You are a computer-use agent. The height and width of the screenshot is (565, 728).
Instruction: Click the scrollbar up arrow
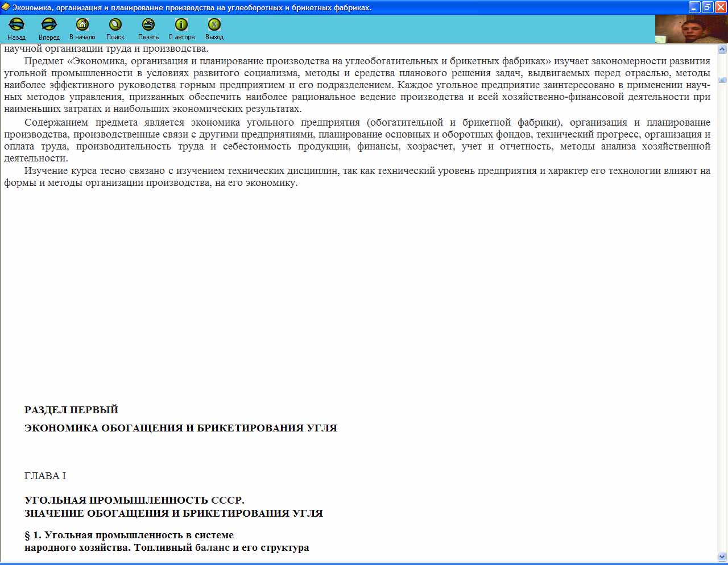pyautogui.click(x=722, y=49)
